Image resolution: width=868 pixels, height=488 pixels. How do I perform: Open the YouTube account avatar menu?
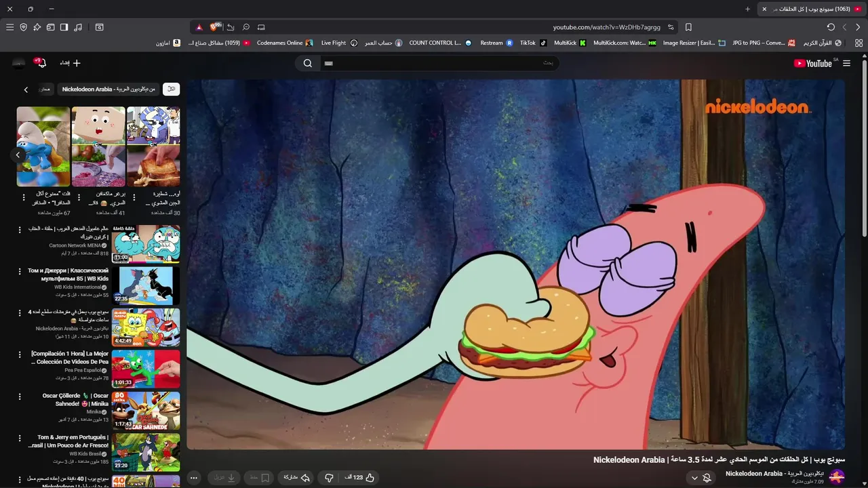18,63
